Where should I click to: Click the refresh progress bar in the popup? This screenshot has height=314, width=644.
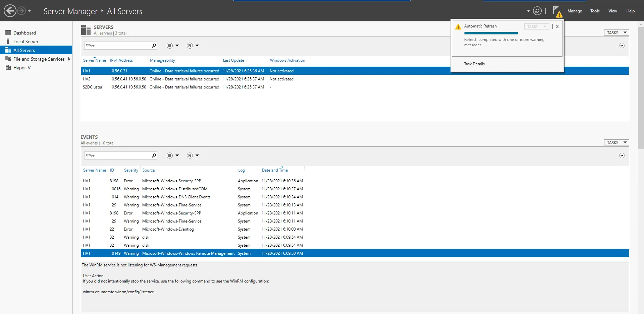tap(491, 33)
